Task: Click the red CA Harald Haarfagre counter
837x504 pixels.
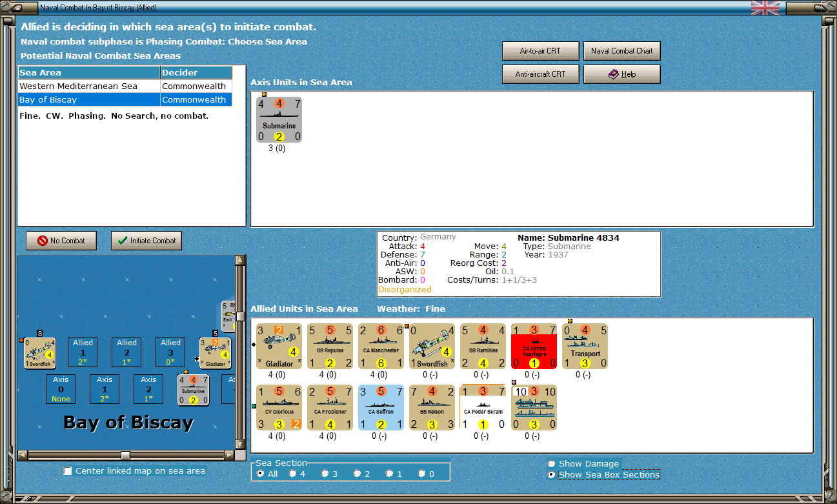Action: tap(534, 346)
